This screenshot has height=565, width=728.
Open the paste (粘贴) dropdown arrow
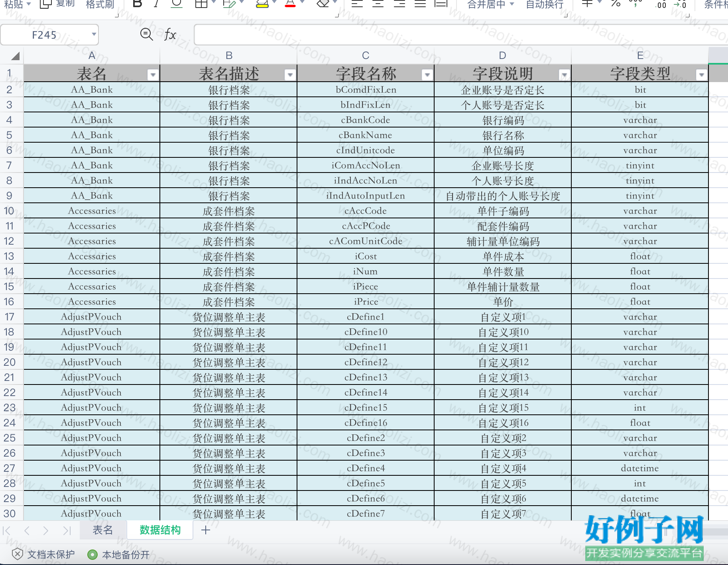tap(28, 4)
